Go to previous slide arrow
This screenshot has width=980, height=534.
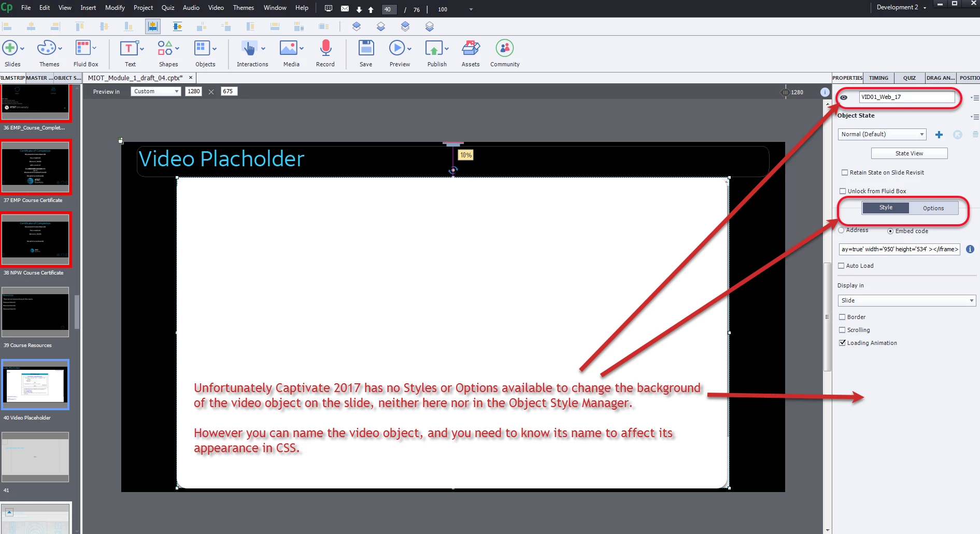point(371,9)
